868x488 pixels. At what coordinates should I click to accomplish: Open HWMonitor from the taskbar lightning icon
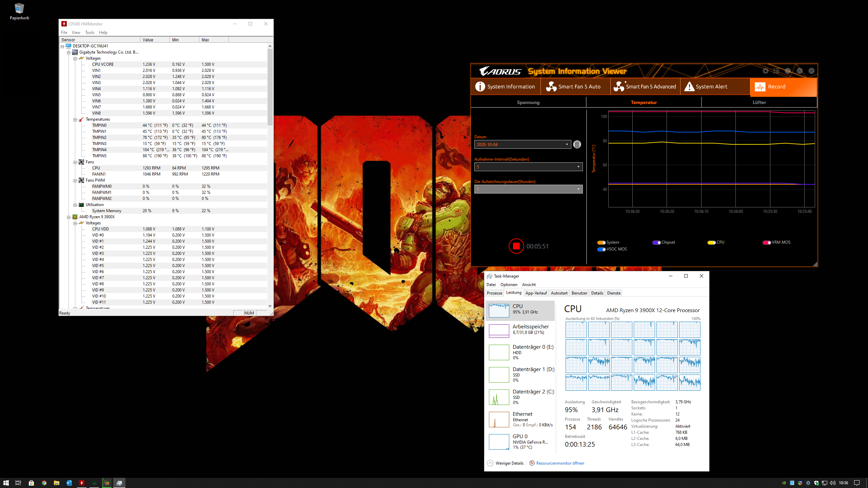pyautogui.click(x=82, y=483)
